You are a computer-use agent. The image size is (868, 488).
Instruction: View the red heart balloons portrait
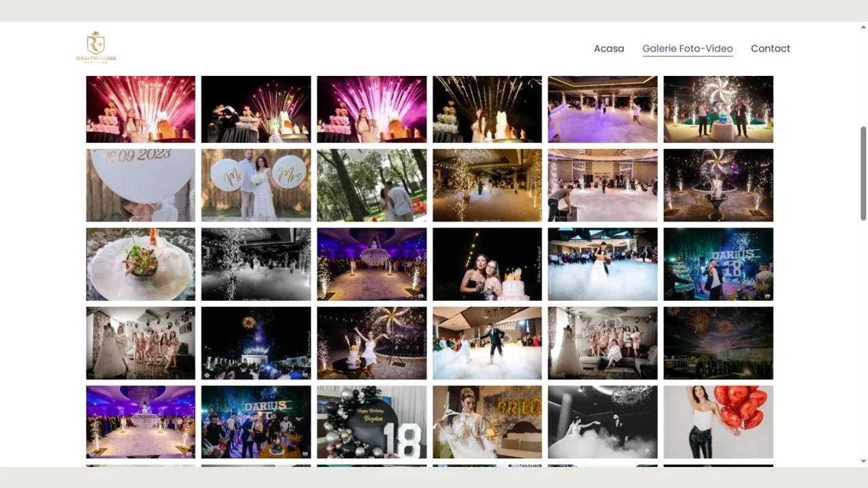point(718,422)
